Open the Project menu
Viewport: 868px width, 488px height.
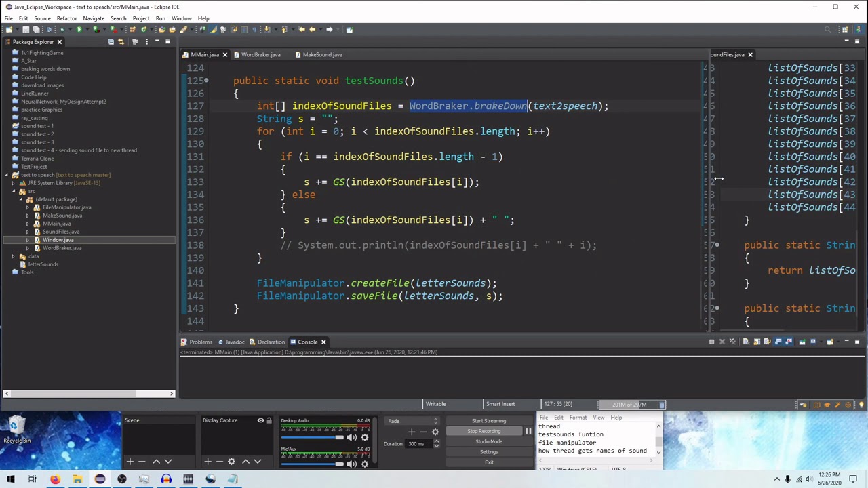pyautogui.click(x=141, y=18)
